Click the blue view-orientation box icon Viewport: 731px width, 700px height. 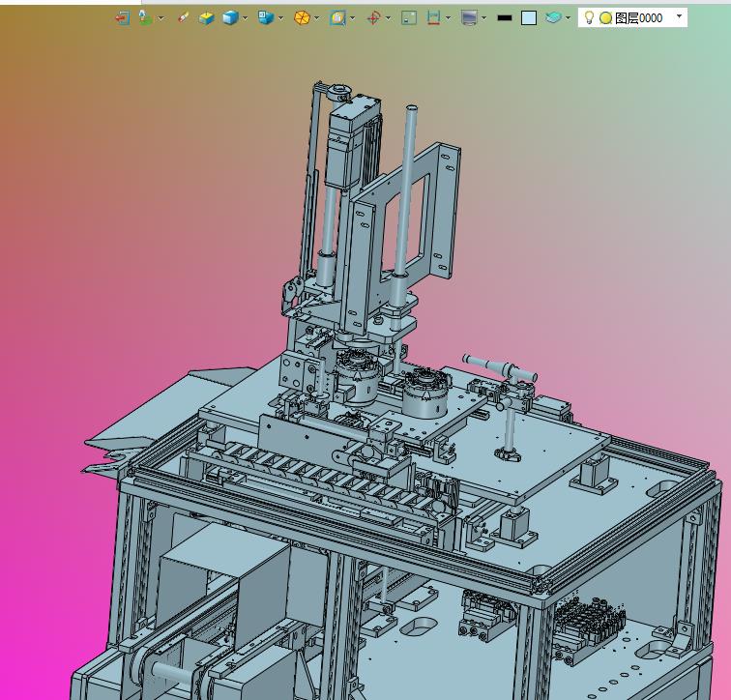tap(266, 17)
